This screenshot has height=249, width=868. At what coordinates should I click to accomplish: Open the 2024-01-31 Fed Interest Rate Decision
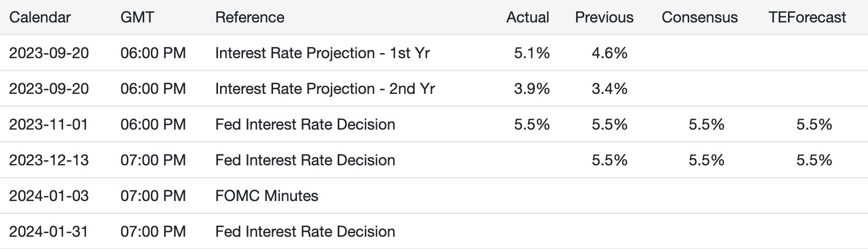point(305,232)
